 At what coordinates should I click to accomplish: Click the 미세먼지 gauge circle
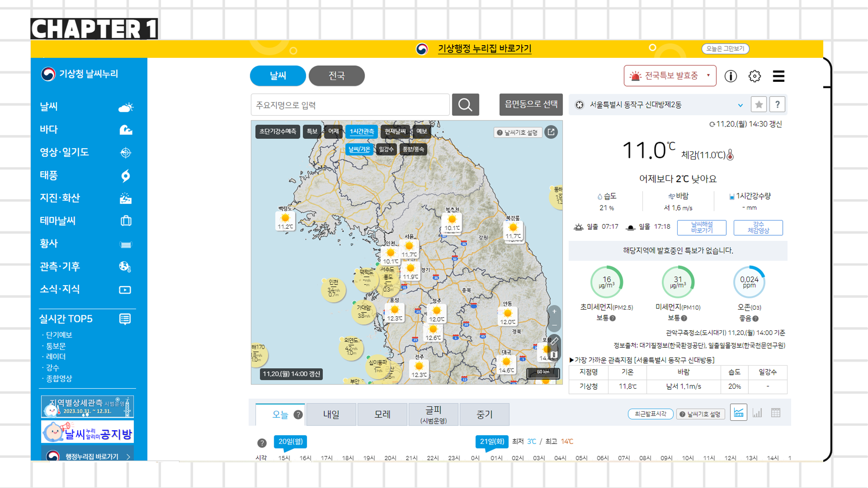pyautogui.click(x=678, y=282)
